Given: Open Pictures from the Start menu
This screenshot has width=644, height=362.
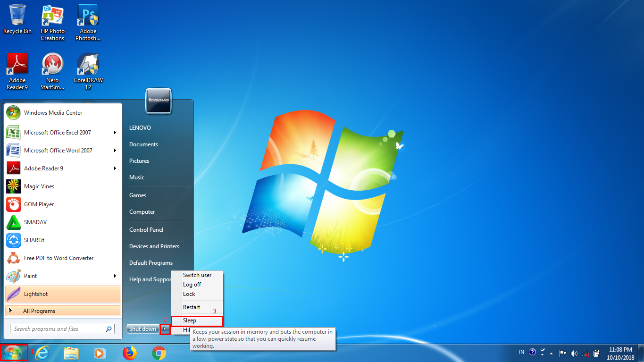Looking at the screenshot, I should (x=139, y=161).
